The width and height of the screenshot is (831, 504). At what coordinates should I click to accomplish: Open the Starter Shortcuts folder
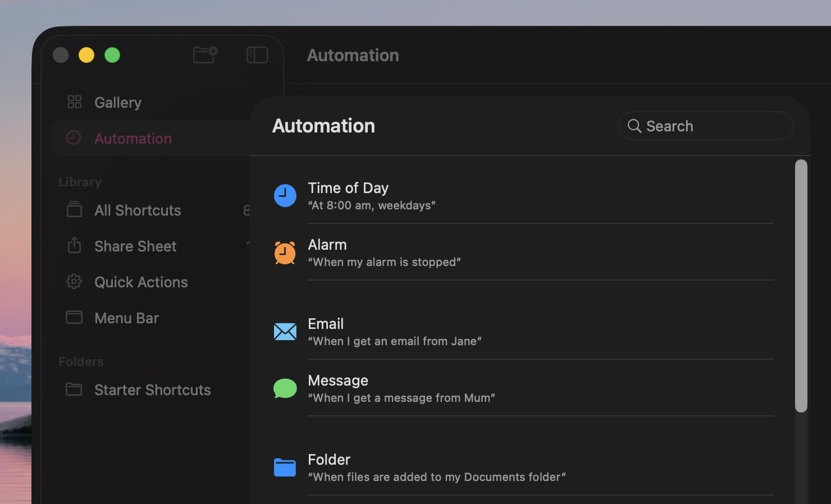152,390
